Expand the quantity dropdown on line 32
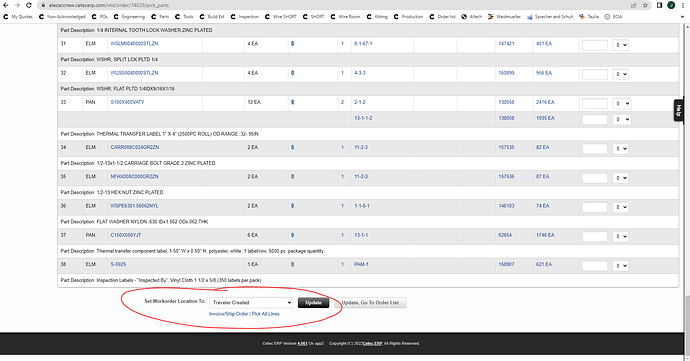Screen dimensions: 690x361 coord(620,74)
